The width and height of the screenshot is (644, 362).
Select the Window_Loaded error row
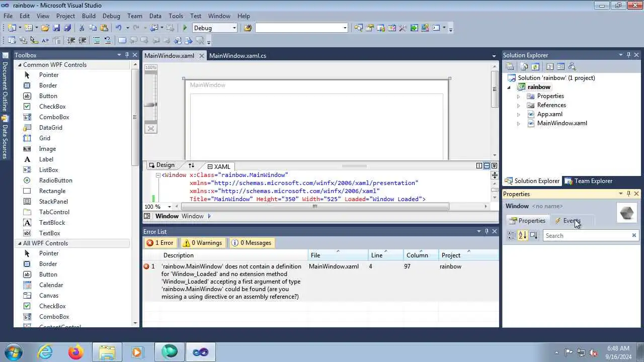[x=320, y=282]
